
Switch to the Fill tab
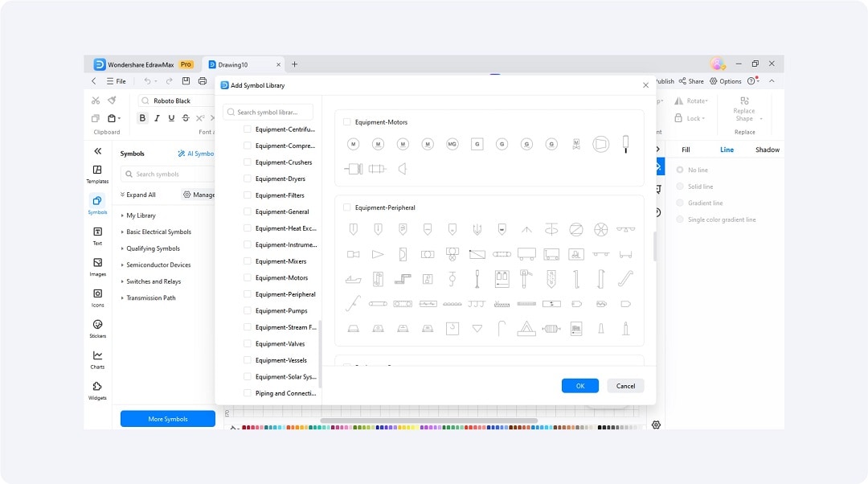pyautogui.click(x=686, y=150)
